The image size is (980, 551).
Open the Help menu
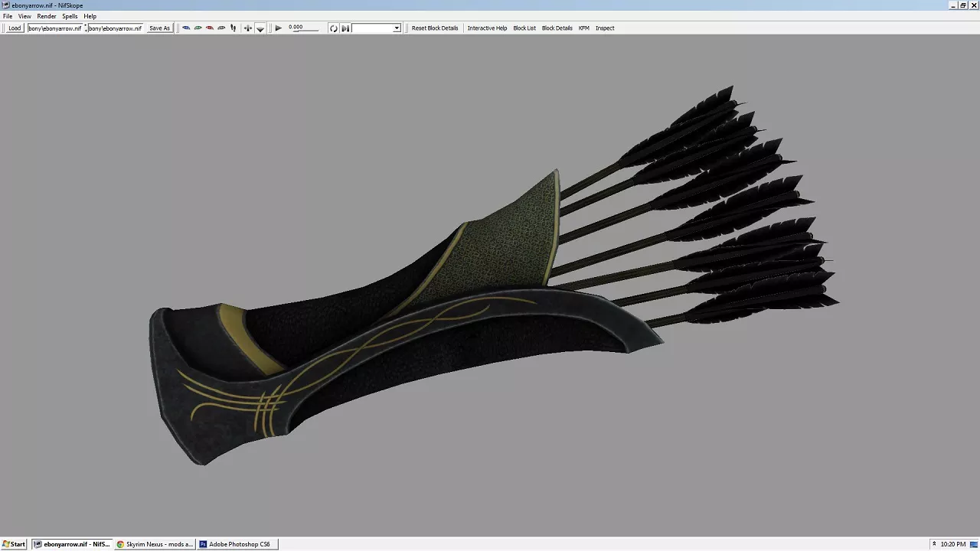[x=90, y=16]
